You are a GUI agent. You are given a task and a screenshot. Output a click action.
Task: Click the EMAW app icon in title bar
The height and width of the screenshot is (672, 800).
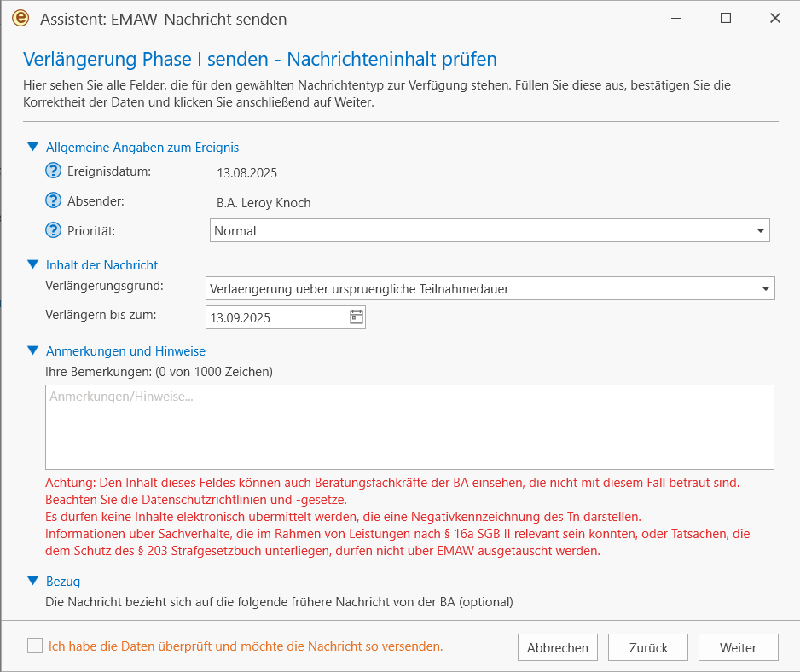20,19
